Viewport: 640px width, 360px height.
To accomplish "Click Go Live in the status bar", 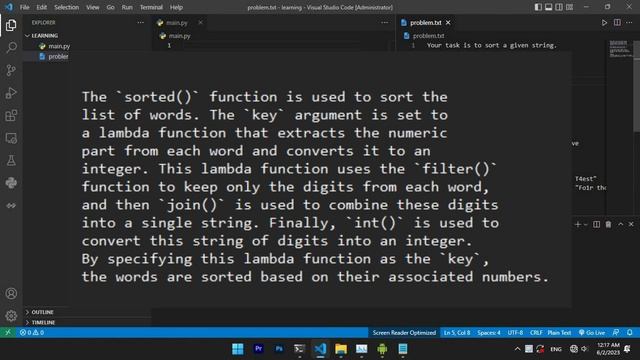I will (x=592, y=332).
